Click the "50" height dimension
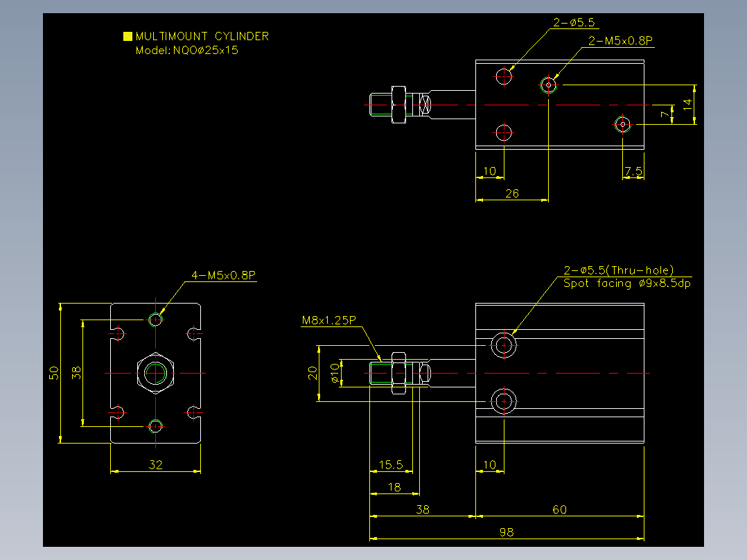Image resolution: width=747 pixels, height=560 pixels. point(54,373)
